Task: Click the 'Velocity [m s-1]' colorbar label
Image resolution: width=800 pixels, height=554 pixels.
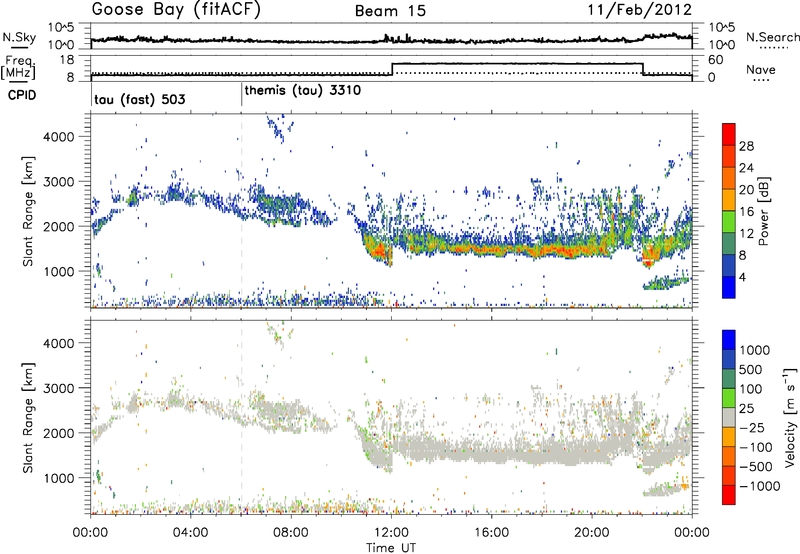Action: [x=790, y=417]
